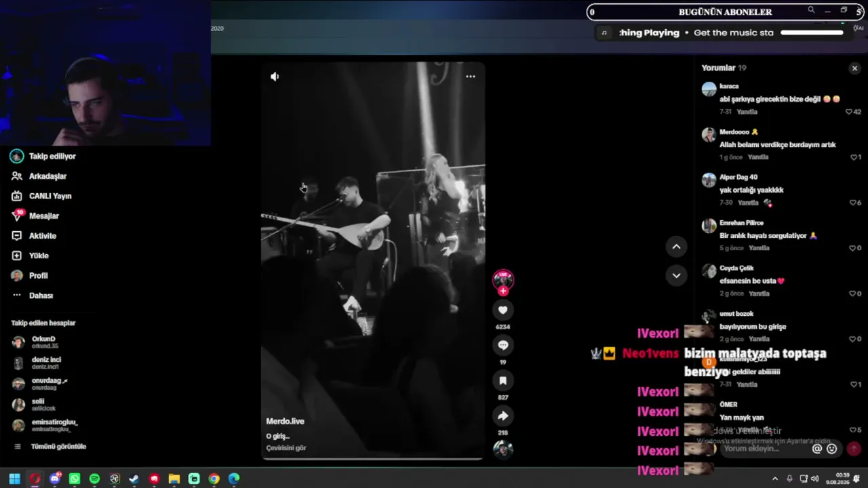The width and height of the screenshot is (868, 488).
Task: Like karaca's comment
Action: [849, 112]
